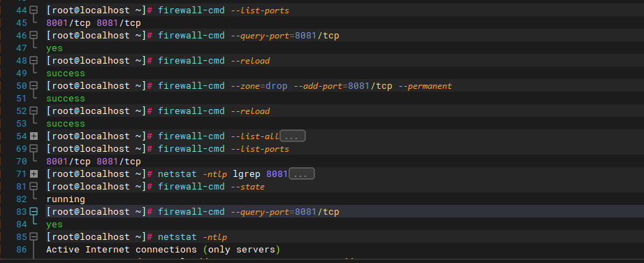Click the 'yes' output on line 47
This screenshot has height=263, width=644.
(54, 48)
